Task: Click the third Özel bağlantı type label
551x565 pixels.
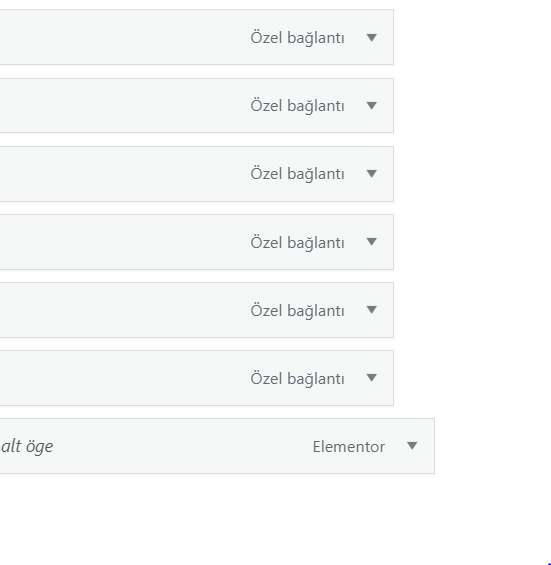Action: [x=297, y=174]
